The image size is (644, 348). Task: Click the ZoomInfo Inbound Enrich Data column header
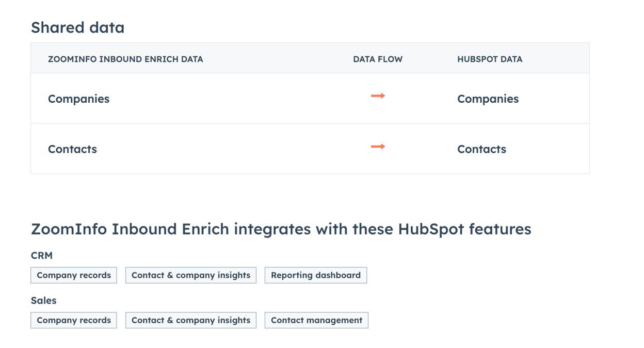coord(126,59)
